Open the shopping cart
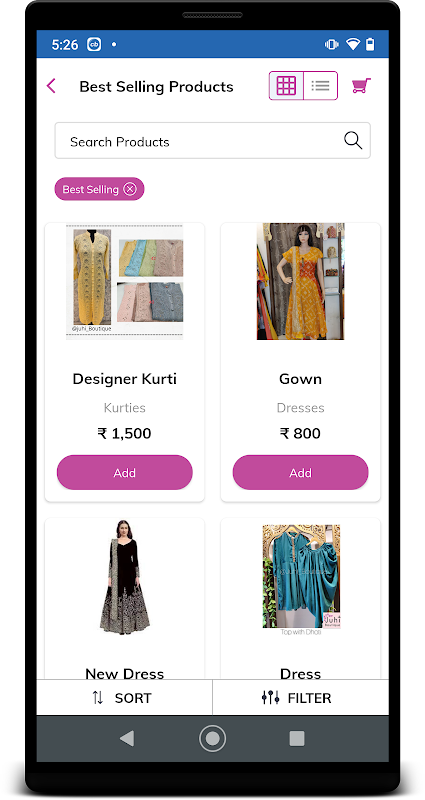This screenshot has height=800, width=425. tap(361, 85)
